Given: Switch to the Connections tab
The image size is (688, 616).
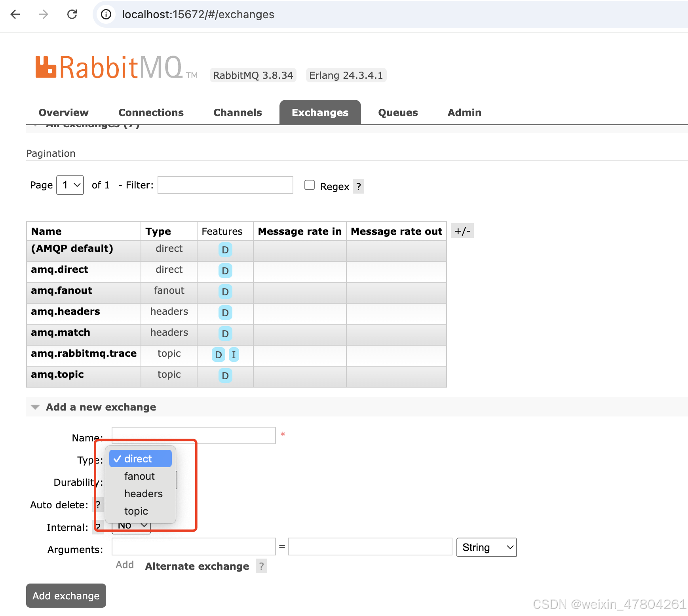Looking at the screenshot, I should [x=151, y=112].
